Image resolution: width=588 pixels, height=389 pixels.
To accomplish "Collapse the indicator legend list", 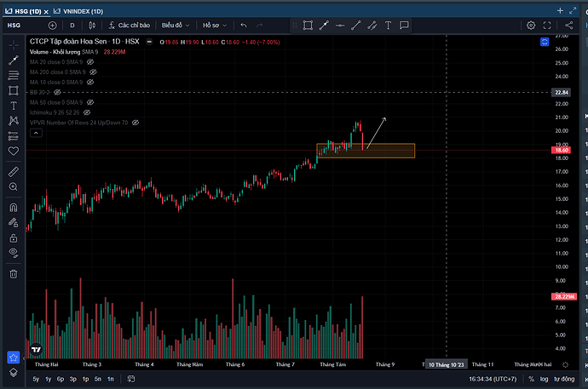I will point(36,133).
